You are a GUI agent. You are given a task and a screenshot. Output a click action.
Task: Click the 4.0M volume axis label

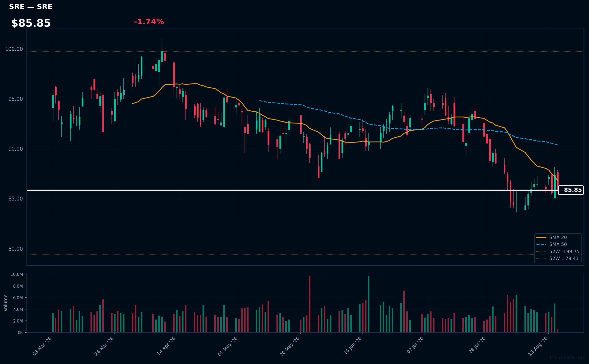coord(18,309)
